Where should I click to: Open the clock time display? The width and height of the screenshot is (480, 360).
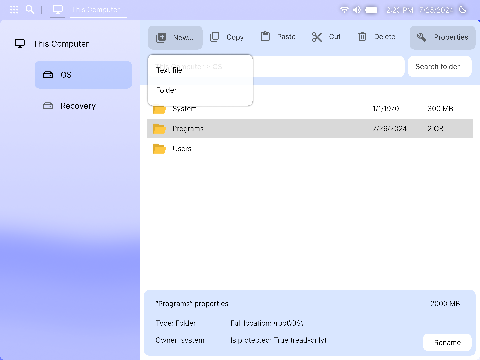click(x=400, y=10)
